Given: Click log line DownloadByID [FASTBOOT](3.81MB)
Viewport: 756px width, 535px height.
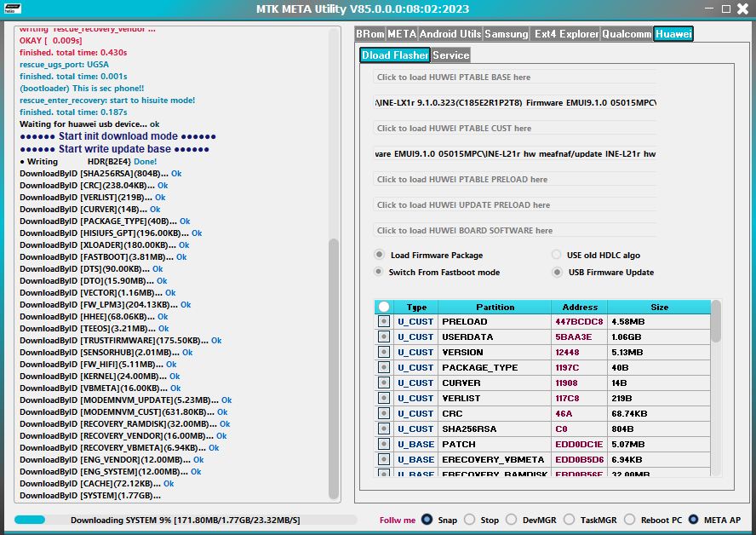Looking at the screenshot, I should click(x=103, y=257).
